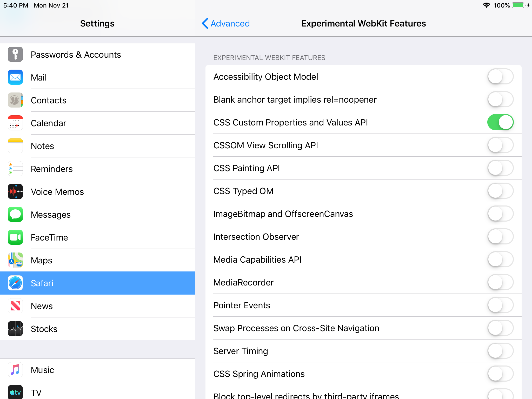Open the FaceTime icon entry

pos(15,237)
